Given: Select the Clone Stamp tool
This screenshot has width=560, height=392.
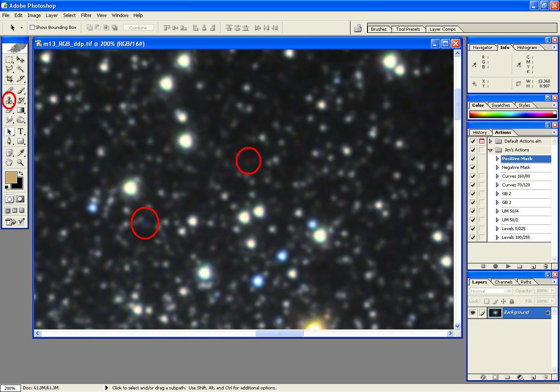Looking at the screenshot, I should coord(9,100).
